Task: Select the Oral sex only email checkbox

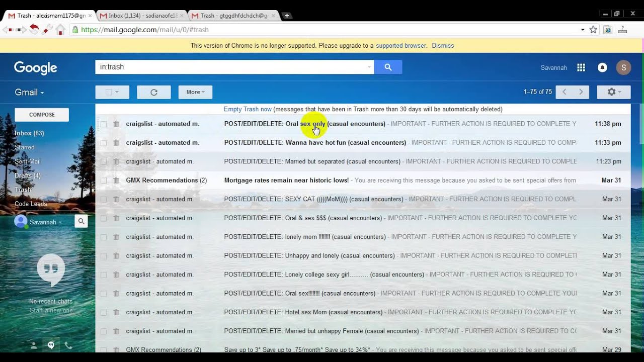Action: [x=103, y=124]
